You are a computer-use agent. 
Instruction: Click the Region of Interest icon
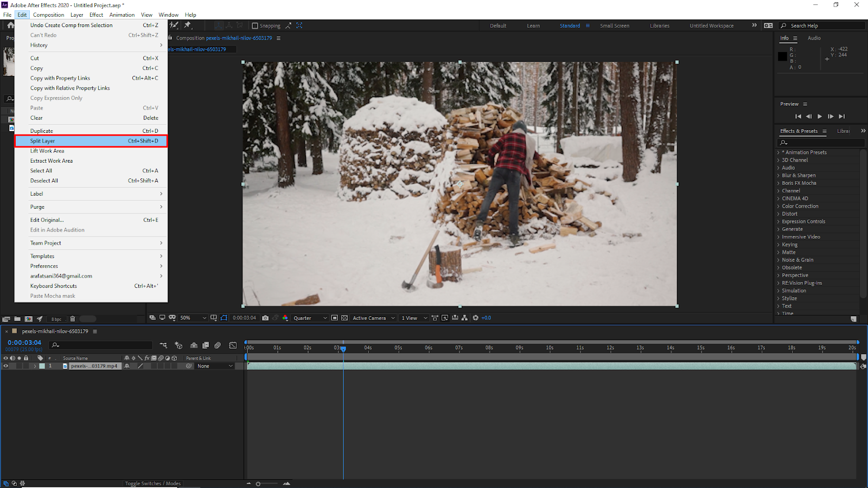point(335,318)
